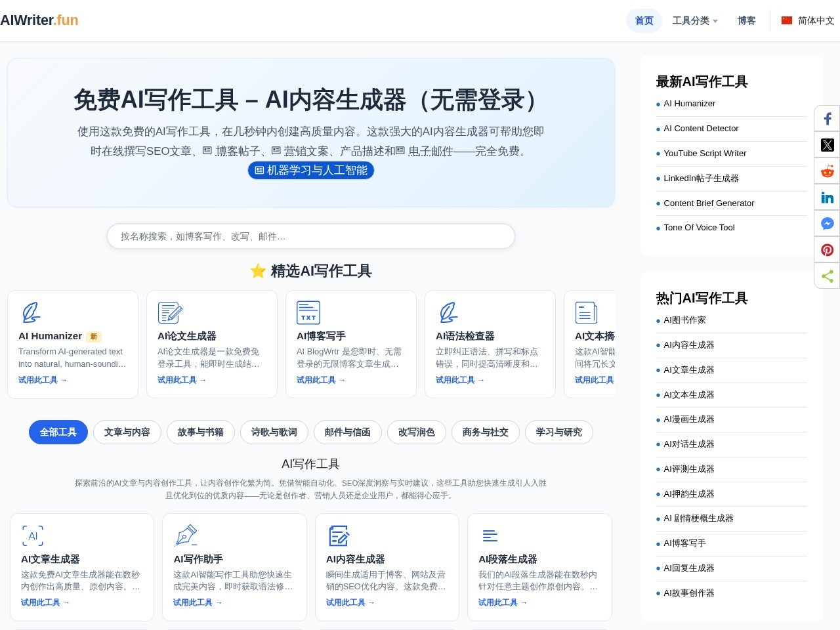Share via Messenger icon
The width and height of the screenshot is (840, 630).
(x=828, y=224)
